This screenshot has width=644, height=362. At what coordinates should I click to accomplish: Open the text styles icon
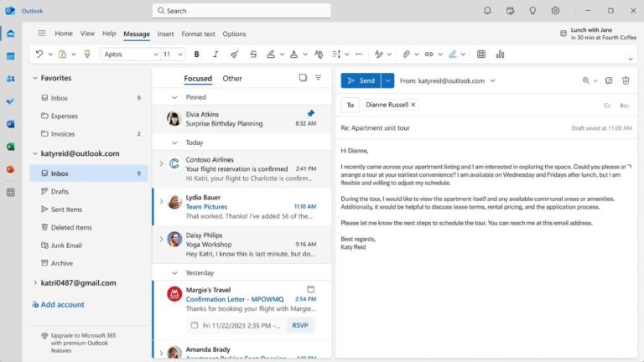[319, 54]
